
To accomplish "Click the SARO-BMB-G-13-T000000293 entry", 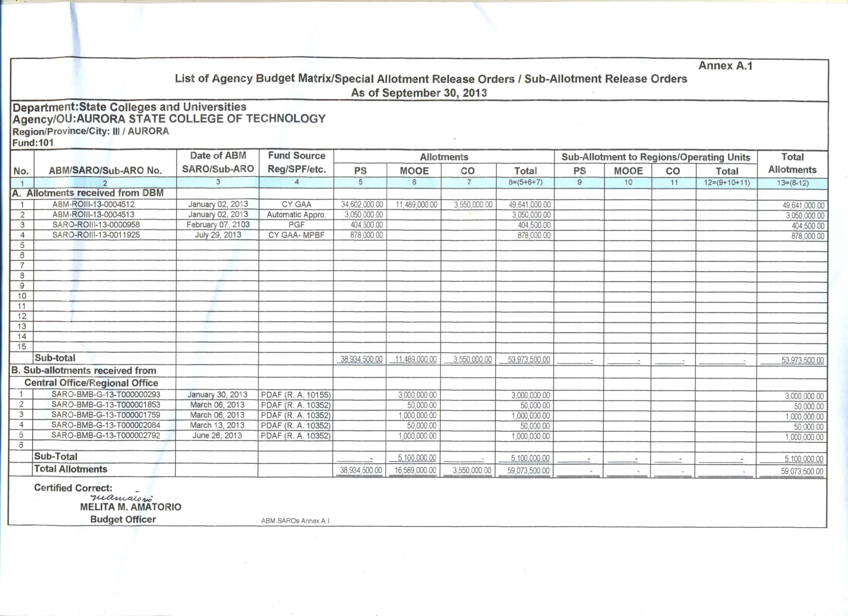I will [106, 395].
